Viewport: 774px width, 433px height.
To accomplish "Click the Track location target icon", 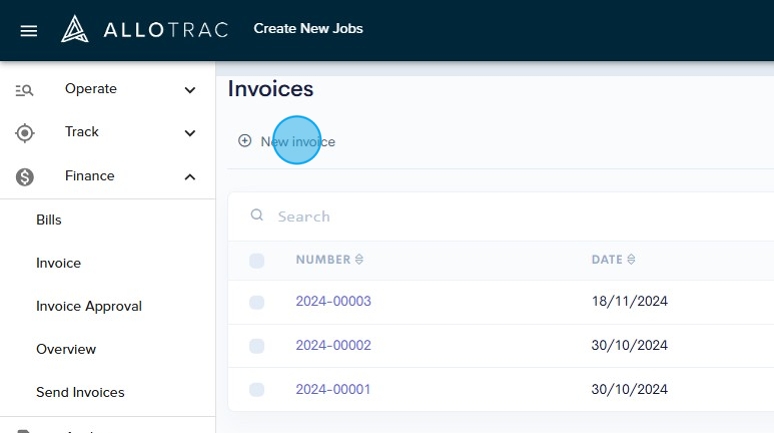I will point(25,133).
